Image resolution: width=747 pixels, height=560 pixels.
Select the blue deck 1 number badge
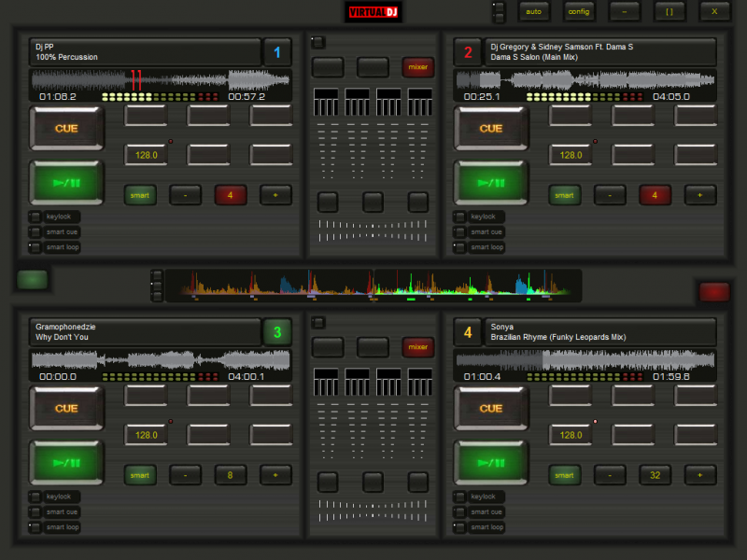(277, 52)
